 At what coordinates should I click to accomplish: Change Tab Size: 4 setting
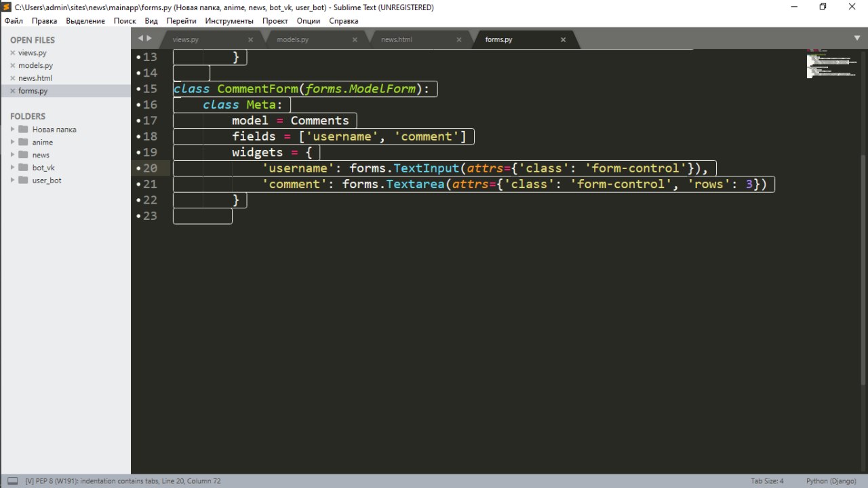767,481
